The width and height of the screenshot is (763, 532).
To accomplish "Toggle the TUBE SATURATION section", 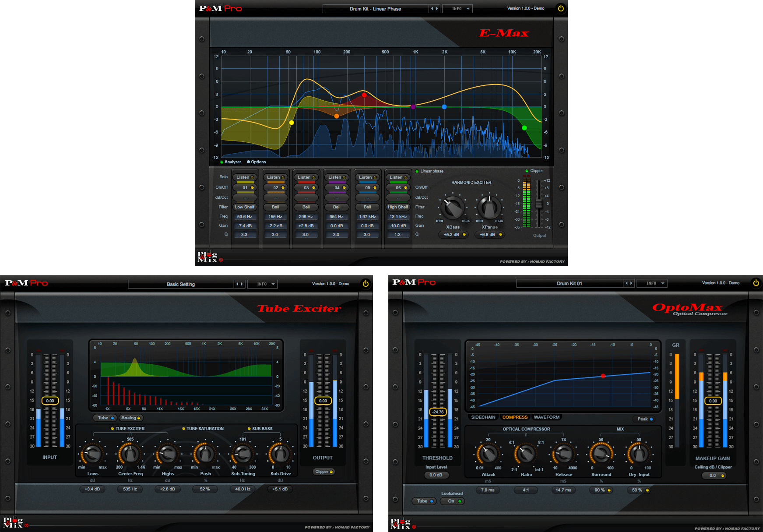I will (x=203, y=429).
